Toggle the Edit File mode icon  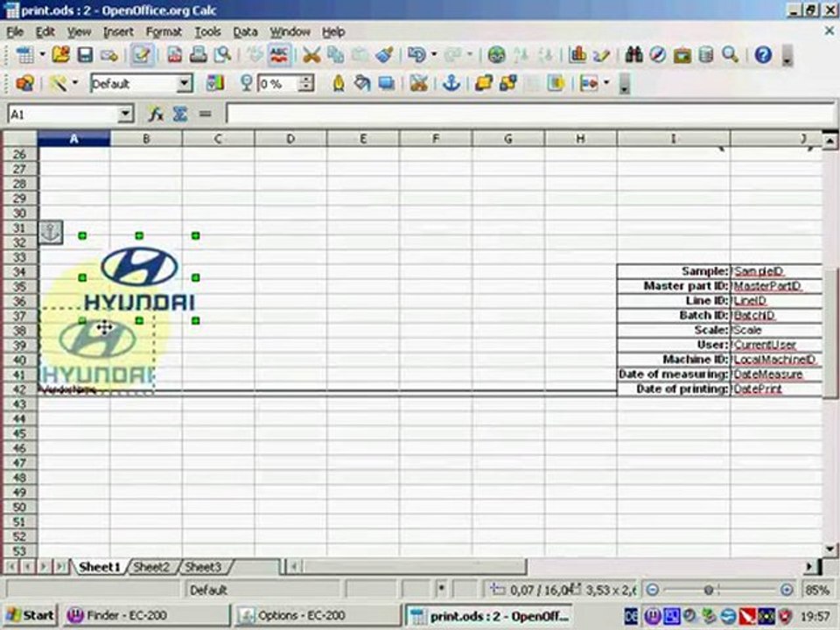point(142,54)
